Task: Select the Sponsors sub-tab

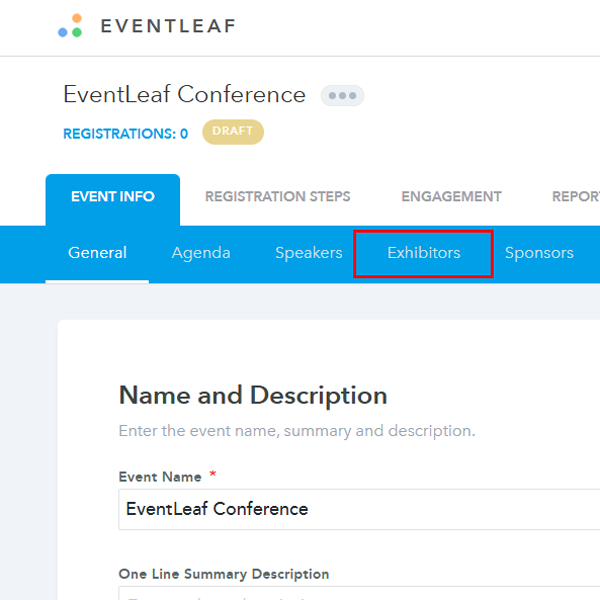Action: coord(539,253)
